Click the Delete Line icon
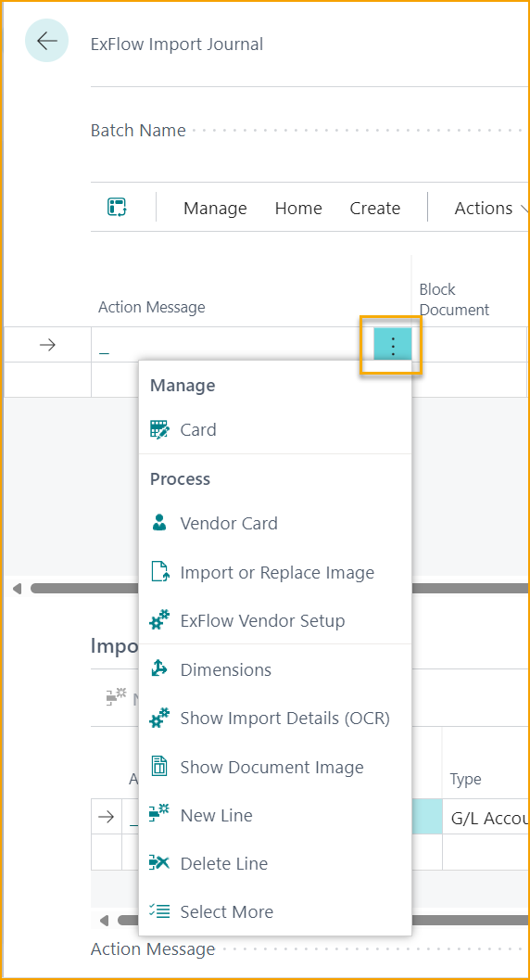This screenshot has height=980, width=530. point(159,863)
